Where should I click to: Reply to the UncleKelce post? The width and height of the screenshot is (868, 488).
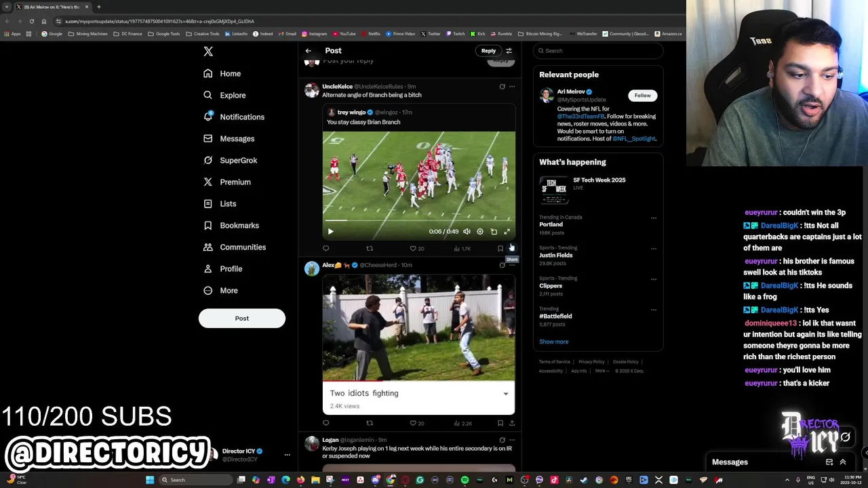coord(325,249)
